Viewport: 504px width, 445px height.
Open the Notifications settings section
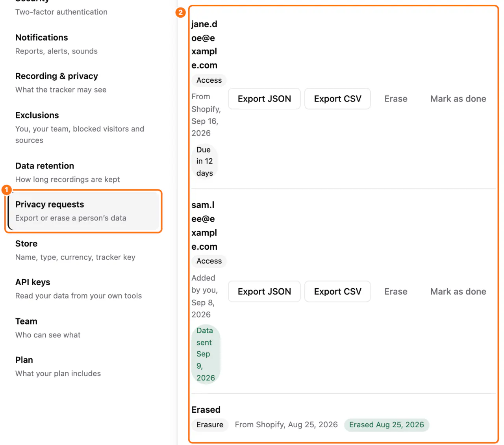coord(83,44)
